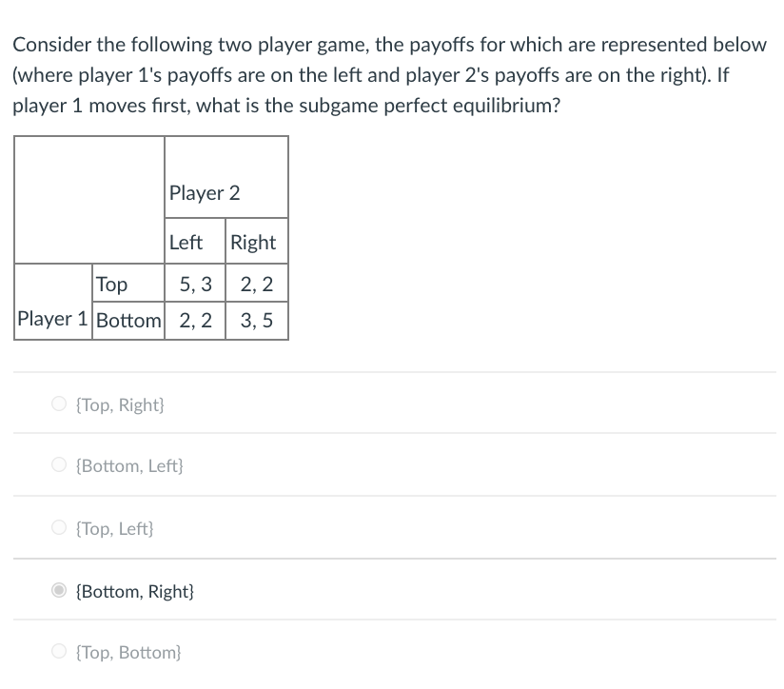Image resolution: width=784 pixels, height=689 pixels.
Task: Click the {Bottom, Left} answer label text
Action: click(129, 465)
